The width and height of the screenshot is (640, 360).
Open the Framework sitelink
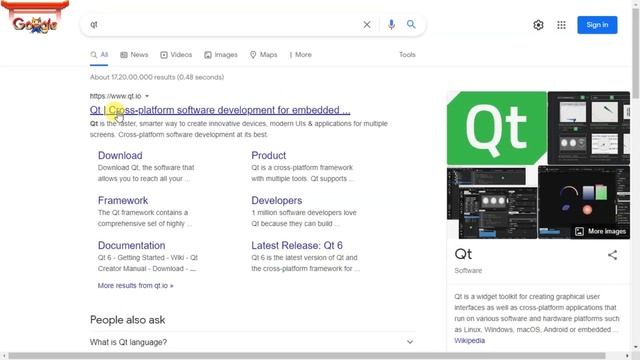click(x=123, y=200)
